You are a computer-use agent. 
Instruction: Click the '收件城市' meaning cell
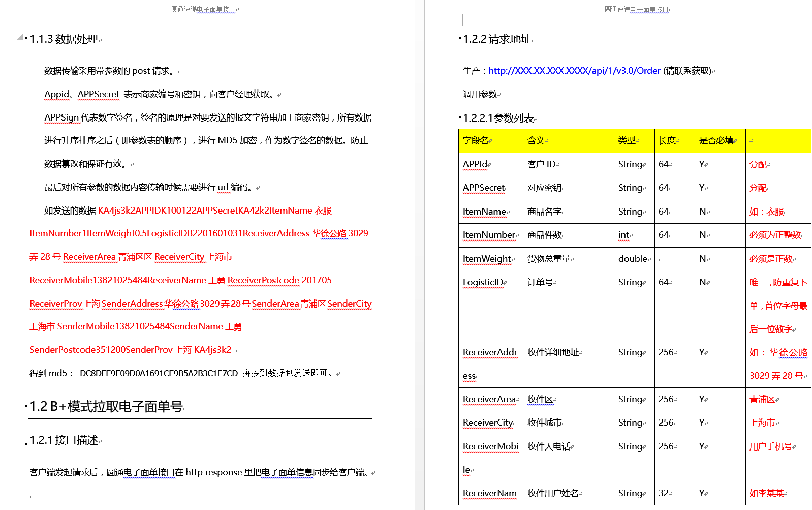click(569, 423)
